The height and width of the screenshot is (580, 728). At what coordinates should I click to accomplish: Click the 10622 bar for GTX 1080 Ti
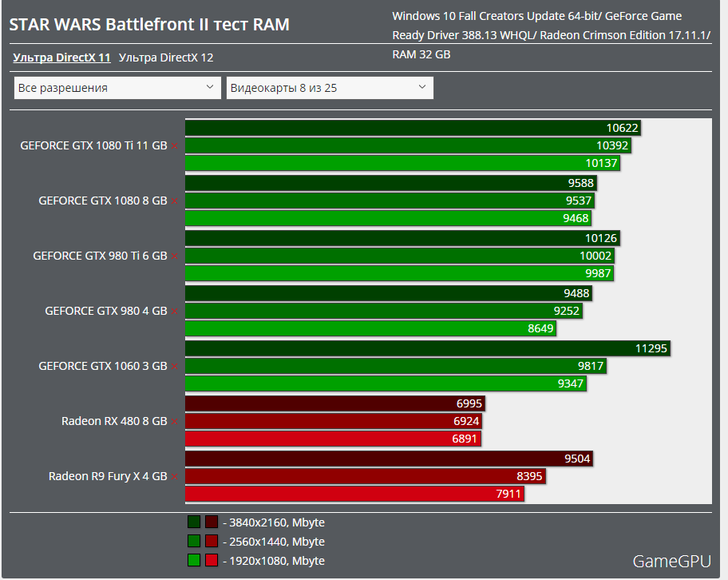click(x=413, y=128)
